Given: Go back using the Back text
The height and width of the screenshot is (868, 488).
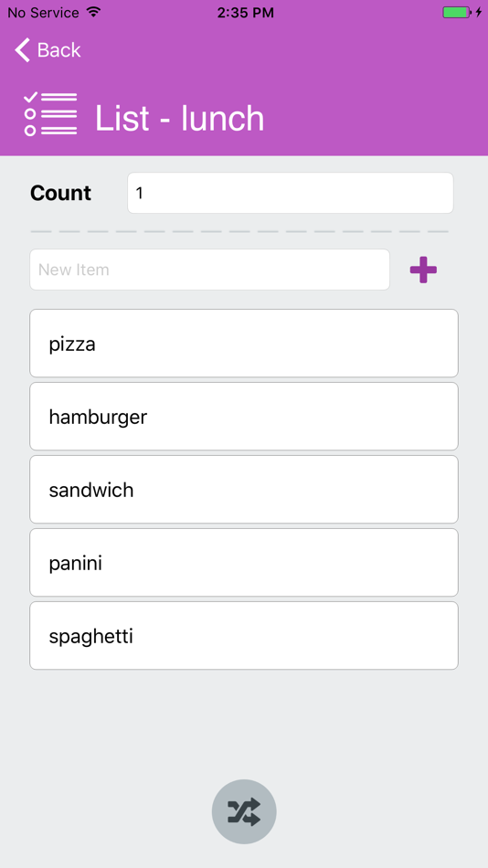Looking at the screenshot, I should click(58, 50).
